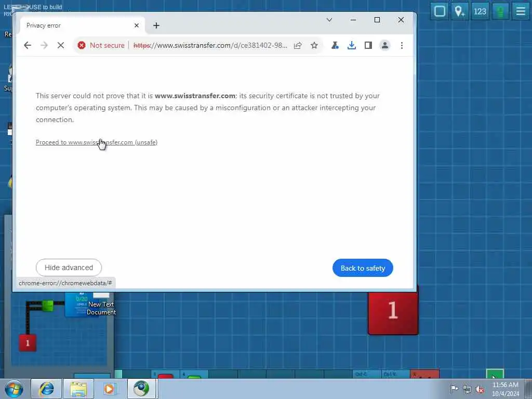Click Proceed to www.swisstransfer.com (unsafe) link
The width and height of the screenshot is (532, 399).
pyautogui.click(x=97, y=142)
